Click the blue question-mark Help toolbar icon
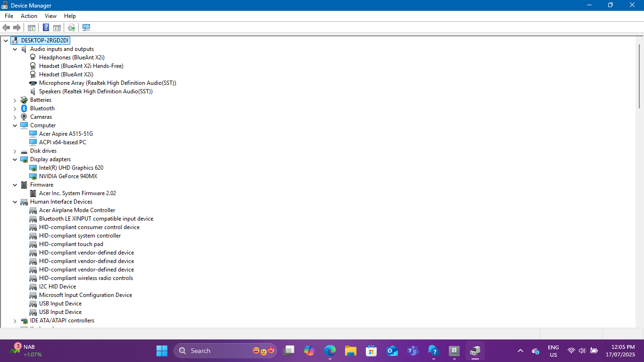Screen dimensions: 644x362 46,27
